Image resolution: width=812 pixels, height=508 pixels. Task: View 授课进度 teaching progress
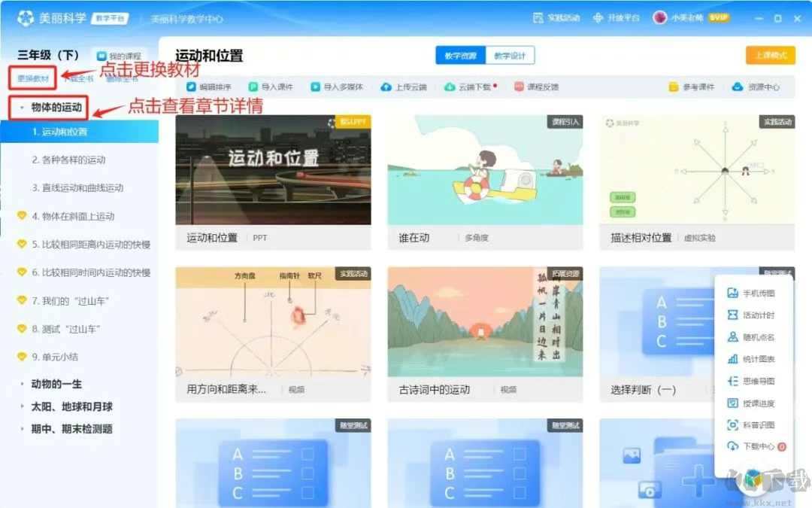coord(751,403)
